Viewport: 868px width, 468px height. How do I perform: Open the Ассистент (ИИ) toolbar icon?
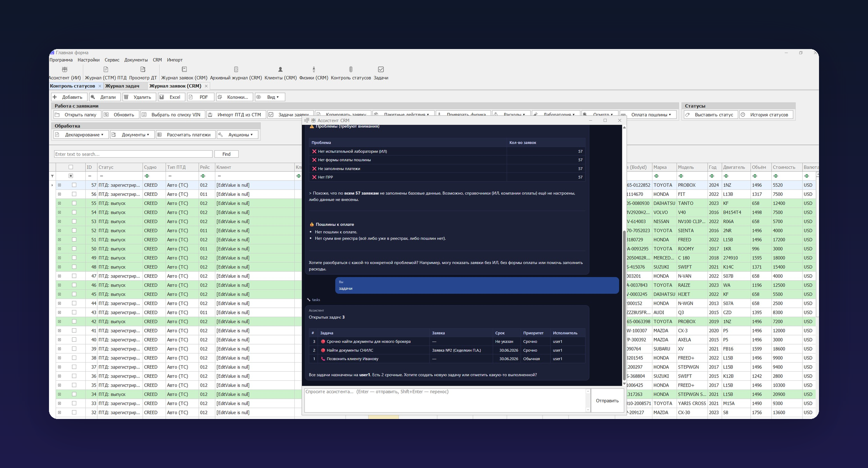65,73
